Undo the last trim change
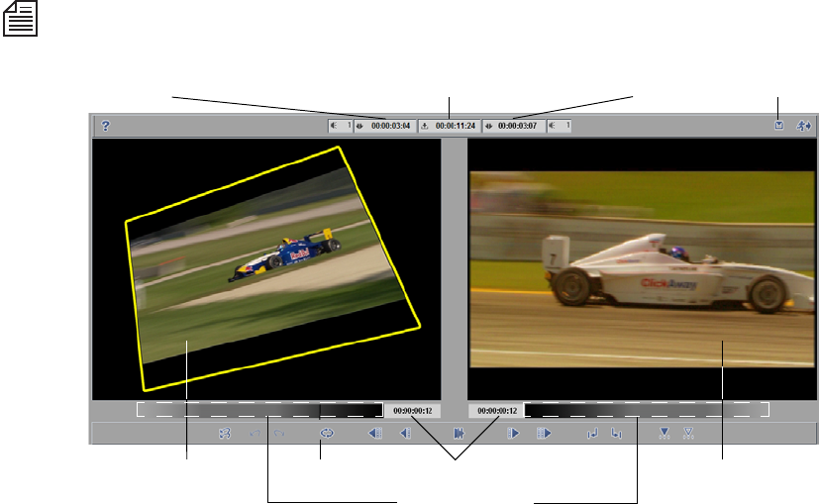 click(255, 433)
